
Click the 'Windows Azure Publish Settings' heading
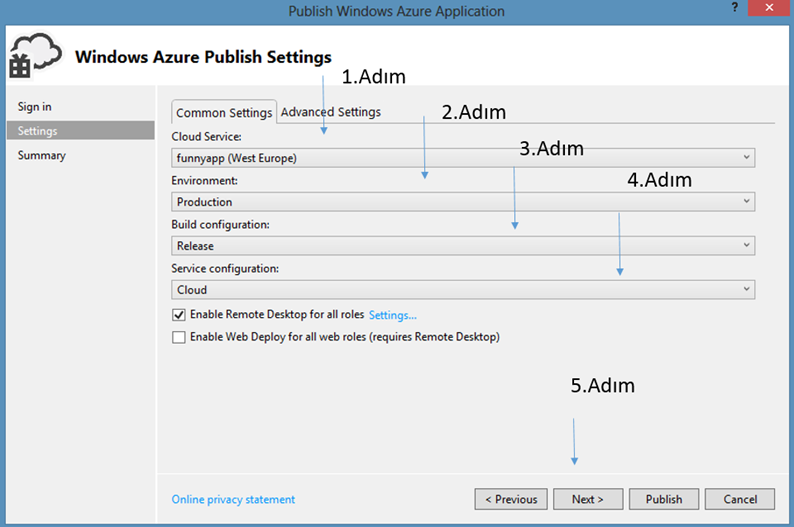[x=203, y=57]
